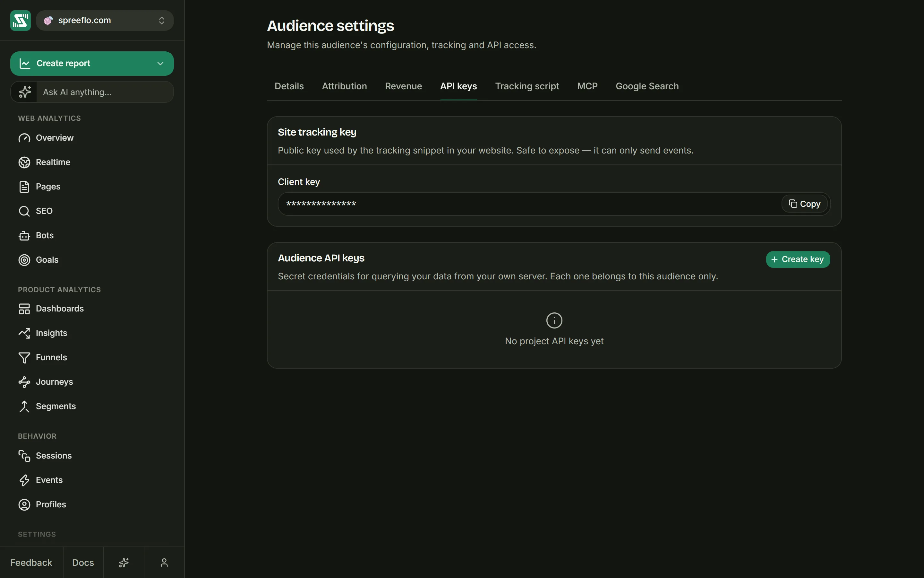Open the Events lightning icon
Image resolution: width=924 pixels, height=578 pixels.
pos(24,480)
